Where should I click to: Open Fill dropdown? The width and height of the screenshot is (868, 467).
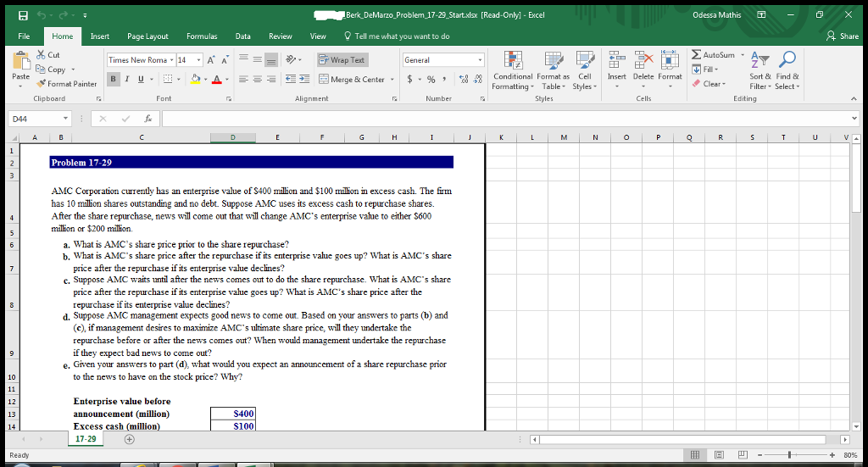pyautogui.click(x=705, y=69)
